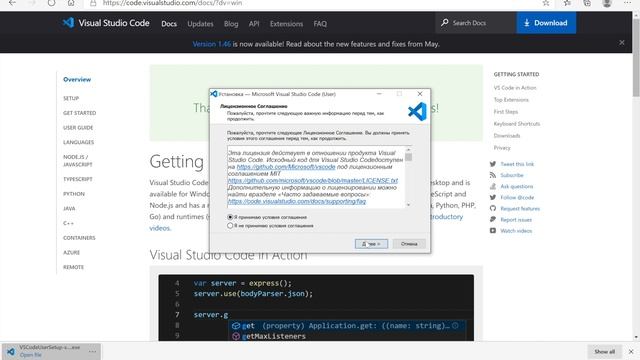Click the Twitter icon beside Follow @code
640x360 pixels.
pos(493,197)
